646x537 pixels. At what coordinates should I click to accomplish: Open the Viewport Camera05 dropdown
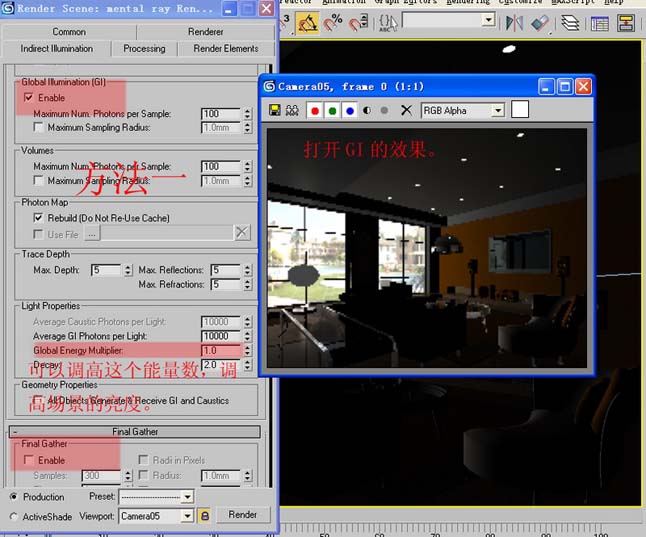tap(187, 516)
